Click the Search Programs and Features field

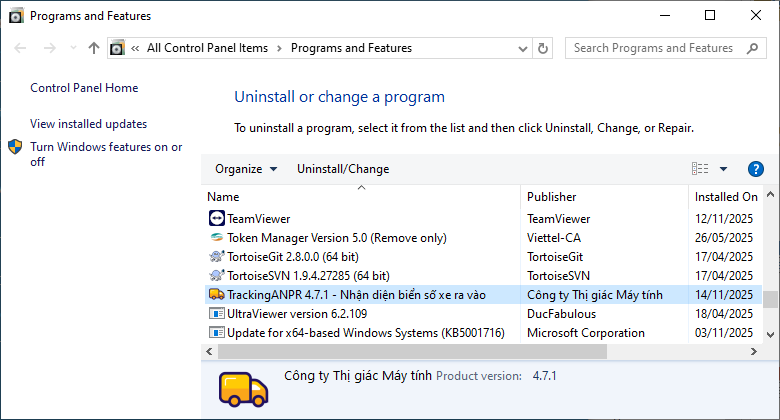[660, 48]
